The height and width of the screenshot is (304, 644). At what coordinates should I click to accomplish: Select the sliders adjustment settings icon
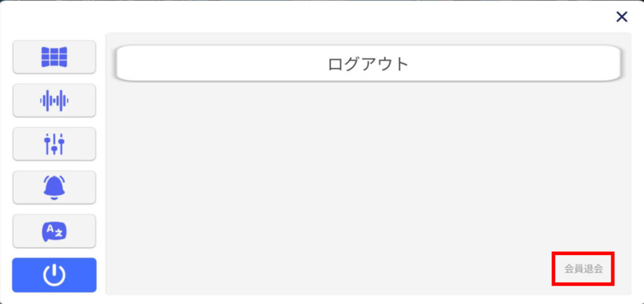[x=54, y=144]
